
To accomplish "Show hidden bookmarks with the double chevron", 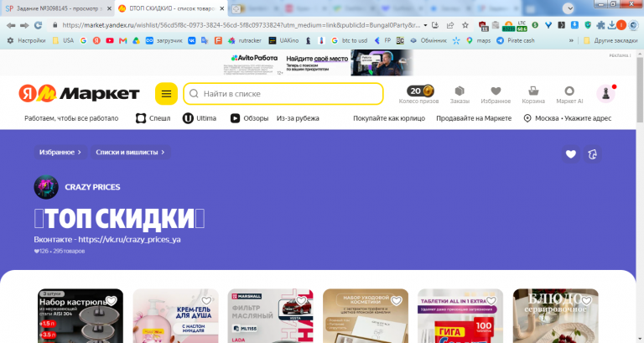I will 571,40.
